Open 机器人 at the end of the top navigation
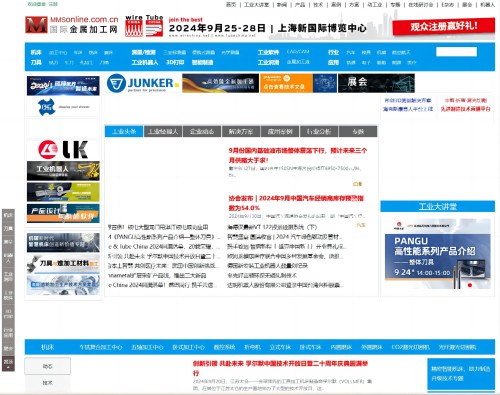Image resolution: width=500 pixels, height=395 pixels. coord(487,5)
